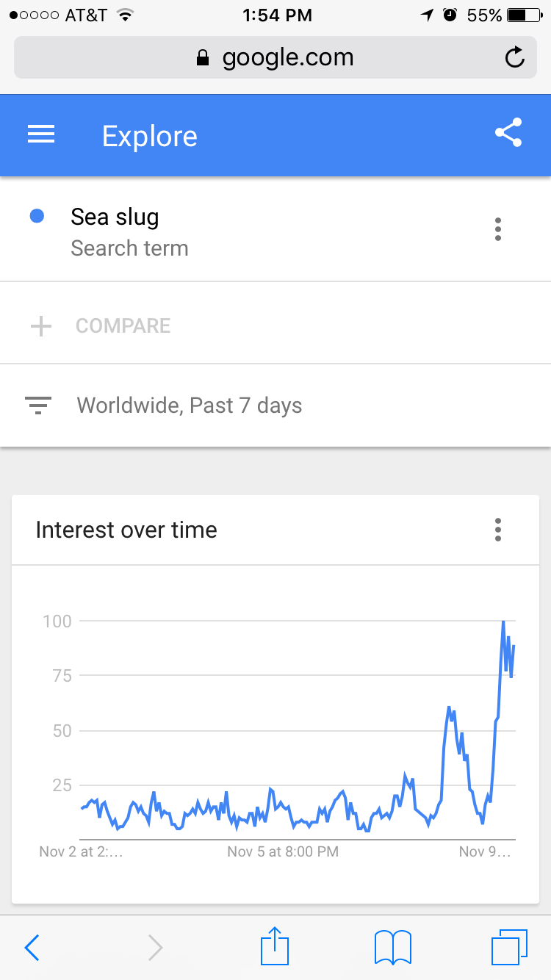The width and height of the screenshot is (551, 980).
Task: Show open Safari tabs
Action: click(509, 947)
